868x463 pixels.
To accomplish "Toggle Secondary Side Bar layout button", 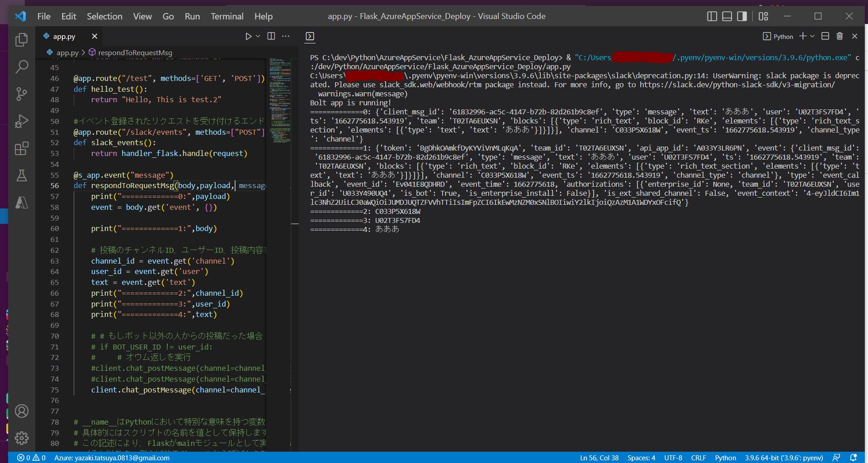I will pyautogui.click(x=742, y=16).
